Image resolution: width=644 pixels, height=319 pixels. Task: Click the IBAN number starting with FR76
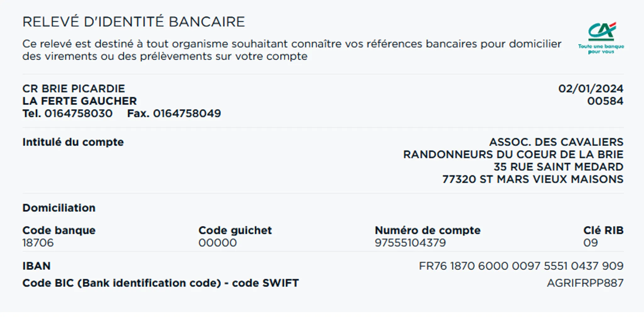point(521,266)
